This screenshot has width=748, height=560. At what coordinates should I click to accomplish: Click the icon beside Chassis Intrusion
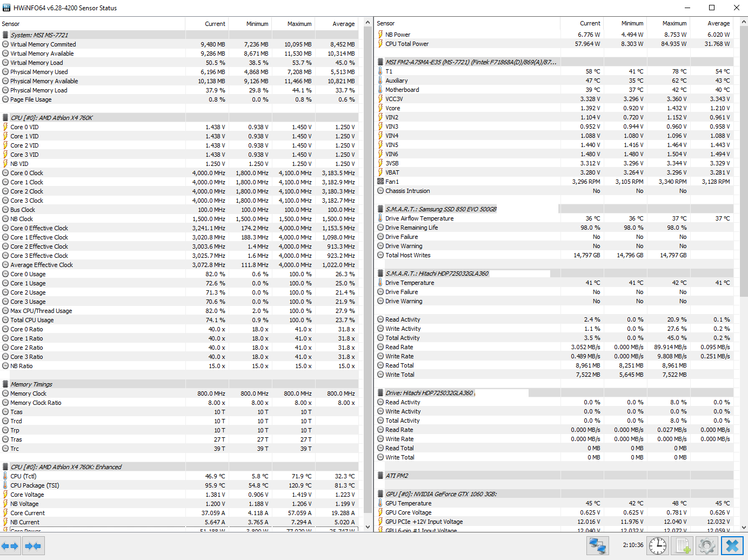[x=380, y=191]
